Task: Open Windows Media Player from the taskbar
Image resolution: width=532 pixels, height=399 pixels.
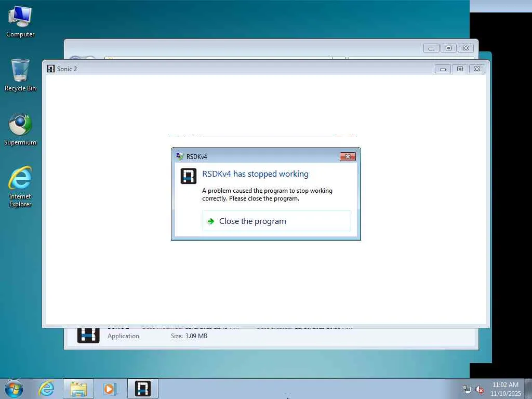Action: coord(110,389)
